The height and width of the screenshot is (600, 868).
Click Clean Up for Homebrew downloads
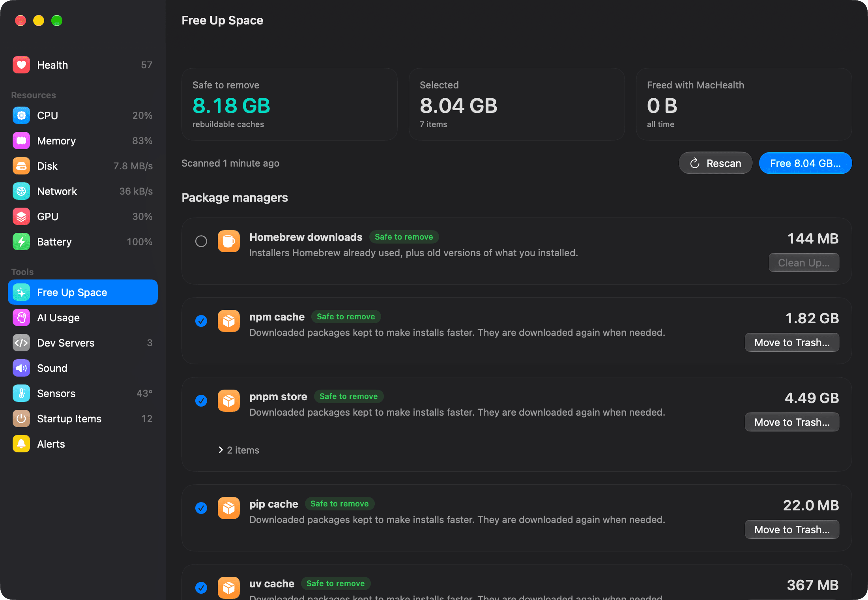pos(804,263)
